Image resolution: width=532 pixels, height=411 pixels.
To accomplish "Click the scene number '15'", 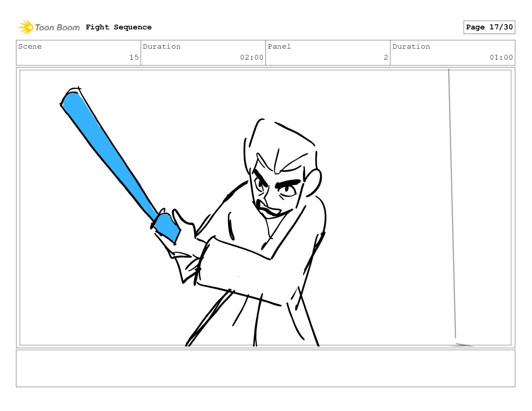I will 134,57.
